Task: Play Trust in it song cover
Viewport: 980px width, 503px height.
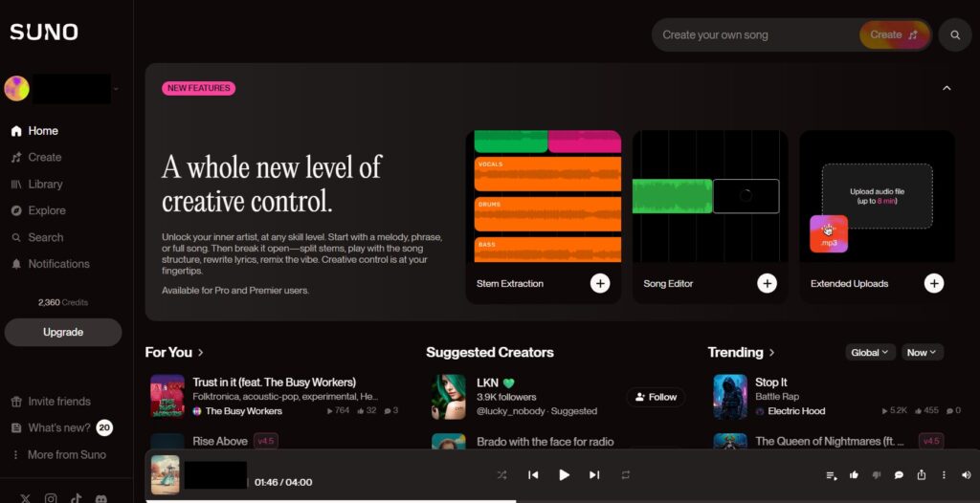Action: [x=167, y=396]
